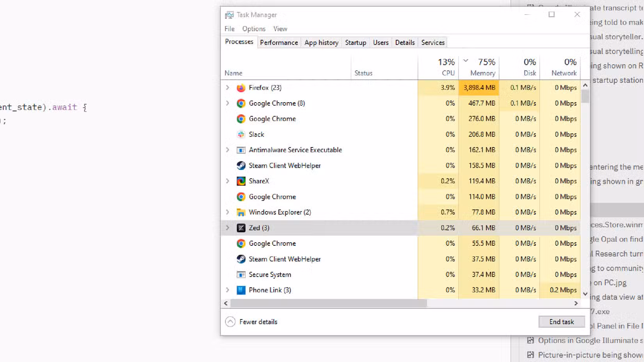
Task: Switch to the App history tab
Action: 321,43
